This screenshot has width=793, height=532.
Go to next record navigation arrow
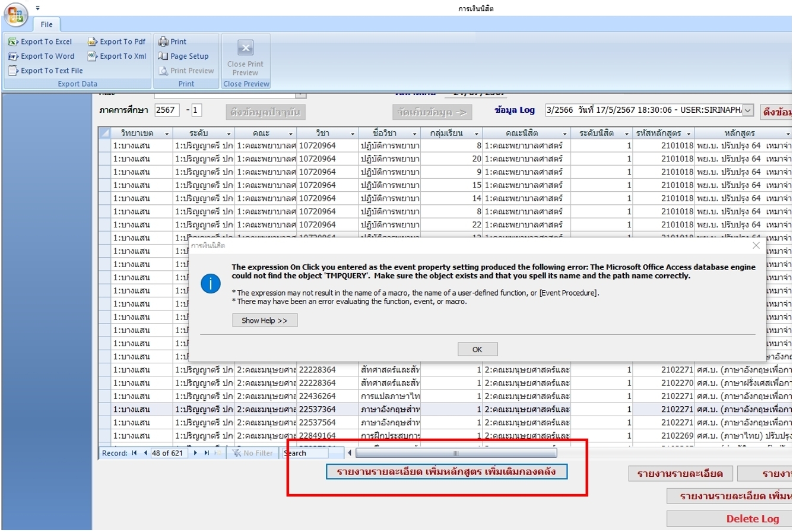coord(195,453)
